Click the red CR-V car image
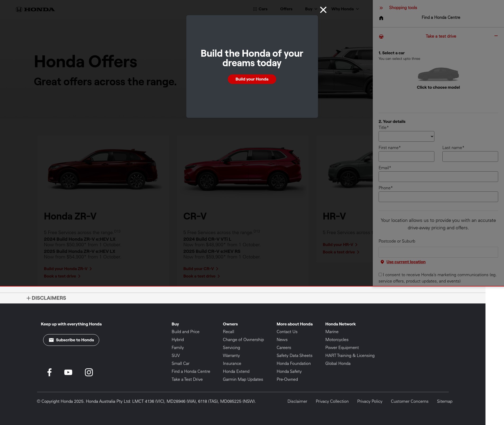 (243, 169)
